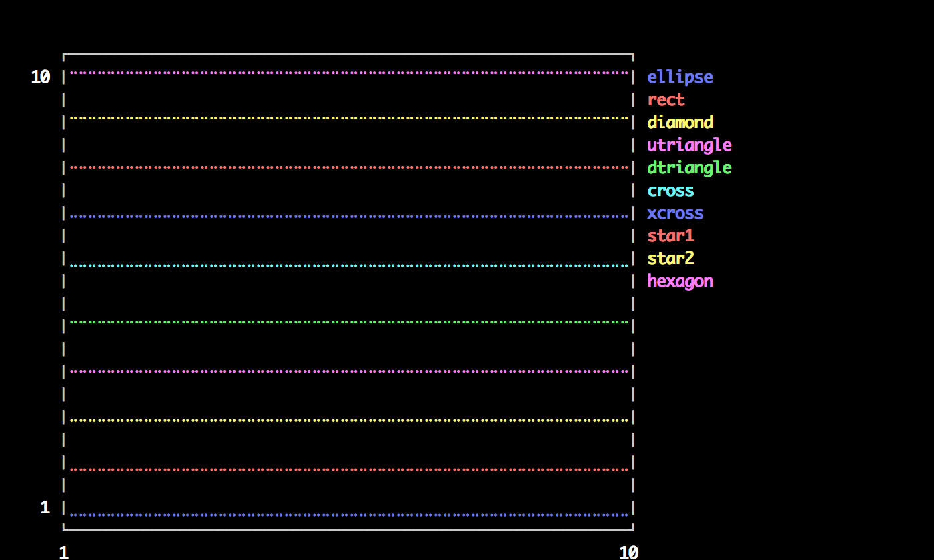Select the hexagon legend entry
934x560 pixels.
680,281
